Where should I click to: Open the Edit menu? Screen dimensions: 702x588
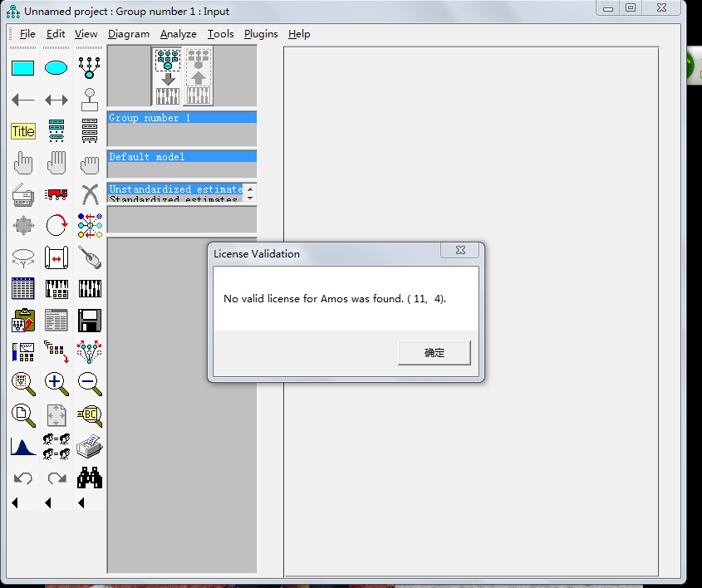[56, 34]
